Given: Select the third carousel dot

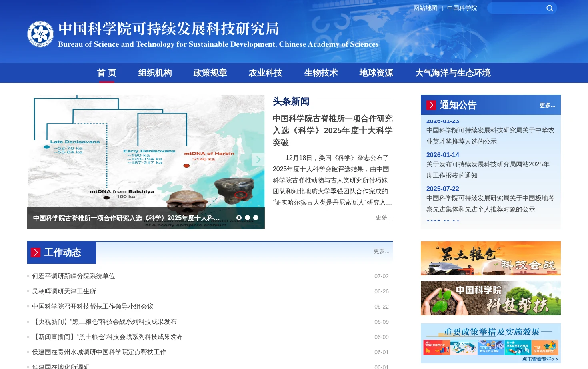Looking at the screenshot, I should pos(256,218).
